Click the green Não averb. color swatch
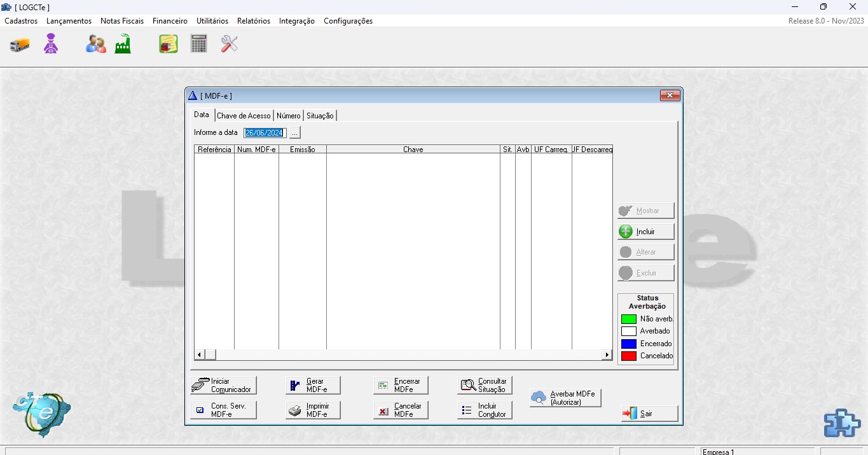868x455 pixels. click(x=628, y=319)
